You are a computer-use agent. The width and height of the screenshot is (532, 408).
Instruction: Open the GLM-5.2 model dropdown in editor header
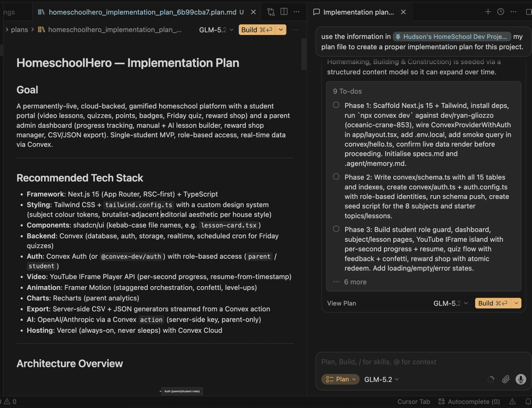pyautogui.click(x=216, y=30)
